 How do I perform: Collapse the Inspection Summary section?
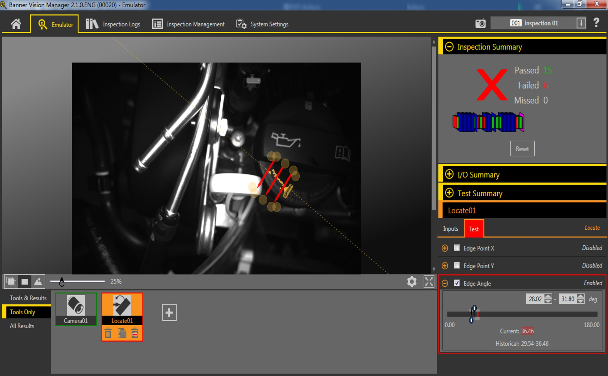[449, 47]
